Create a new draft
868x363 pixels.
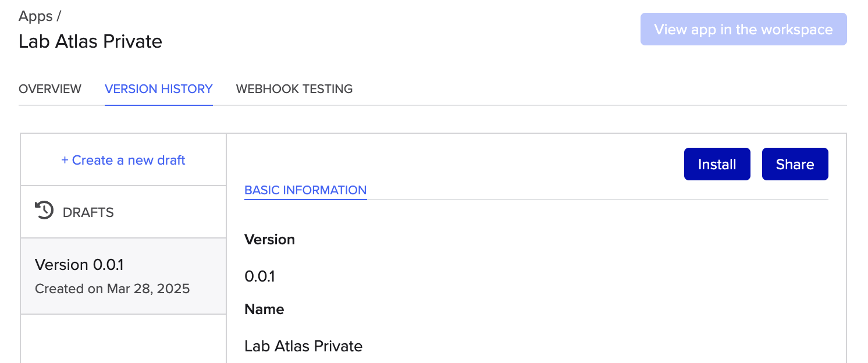(x=123, y=160)
